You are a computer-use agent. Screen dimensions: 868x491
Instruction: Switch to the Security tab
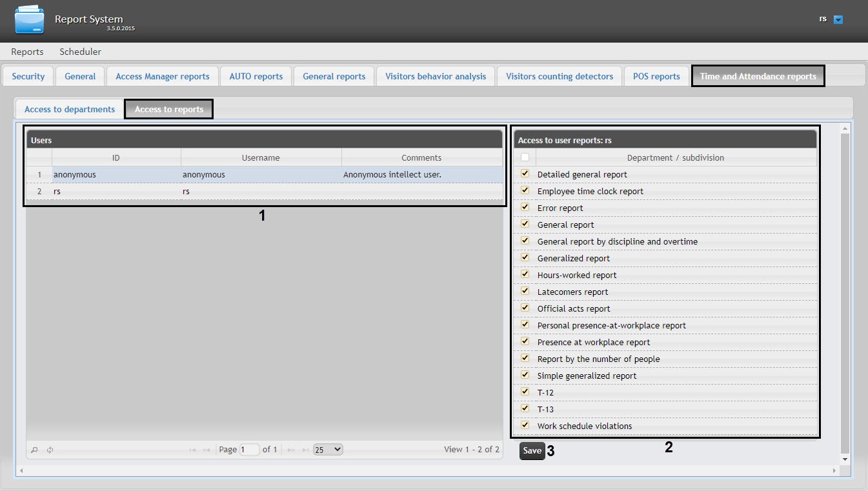pos(28,76)
